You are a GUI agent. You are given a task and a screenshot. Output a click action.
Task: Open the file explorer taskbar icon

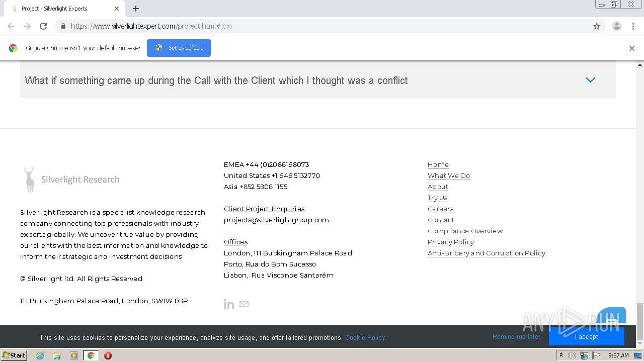pyautogui.click(x=57, y=355)
